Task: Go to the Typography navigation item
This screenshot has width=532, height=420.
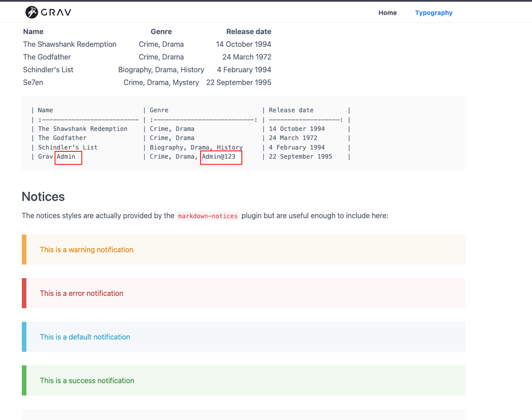Action: pyautogui.click(x=433, y=13)
